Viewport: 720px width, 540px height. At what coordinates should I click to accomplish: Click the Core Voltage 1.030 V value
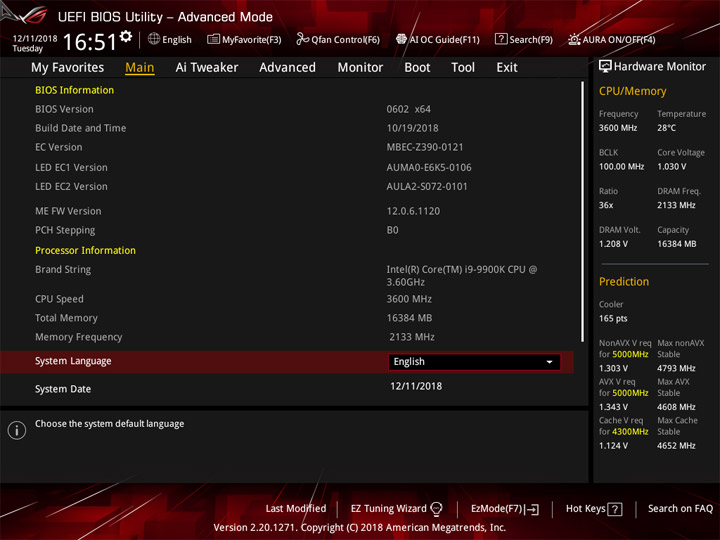(672, 167)
